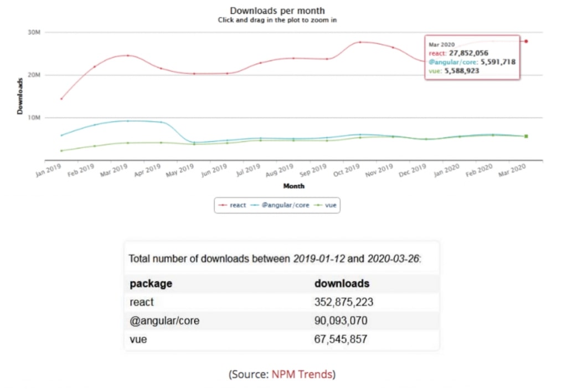Image resolution: width=567 pixels, height=392 pixels.
Task: Toggle the react series in chart legend
Action: click(234, 205)
